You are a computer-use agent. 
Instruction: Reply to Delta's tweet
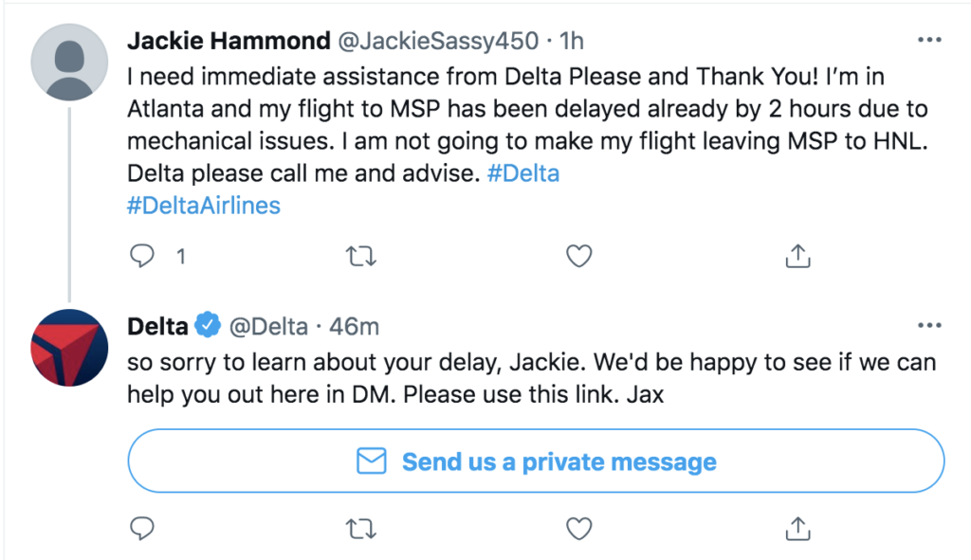[x=142, y=529]
